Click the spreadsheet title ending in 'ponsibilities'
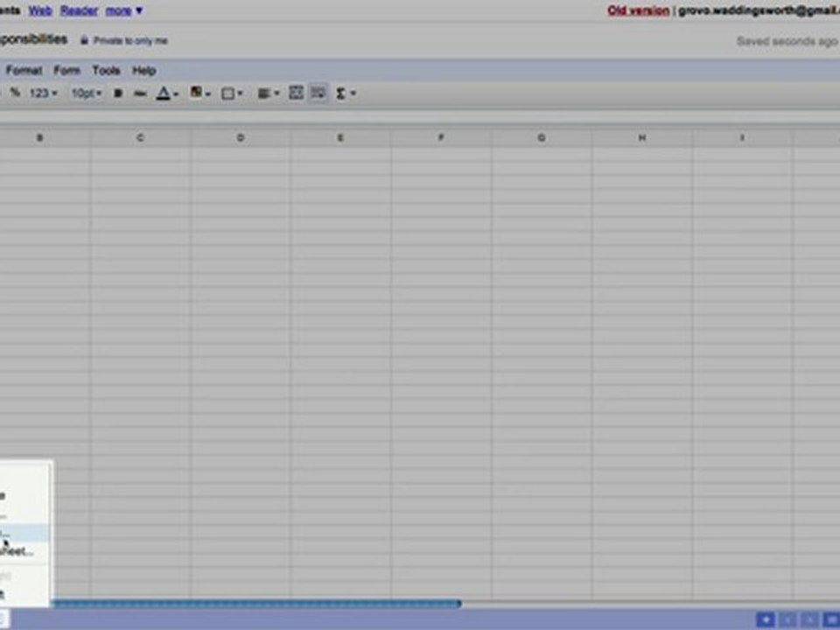 coord(34,39)
